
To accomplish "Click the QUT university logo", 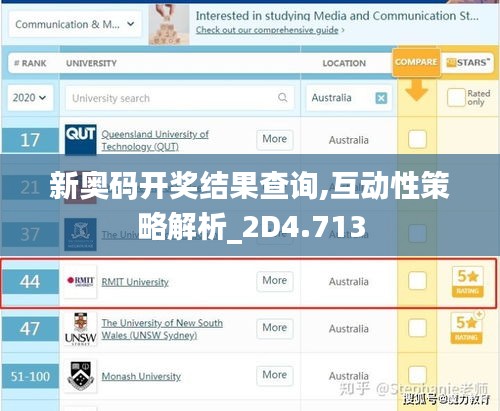I will point(80,139).
